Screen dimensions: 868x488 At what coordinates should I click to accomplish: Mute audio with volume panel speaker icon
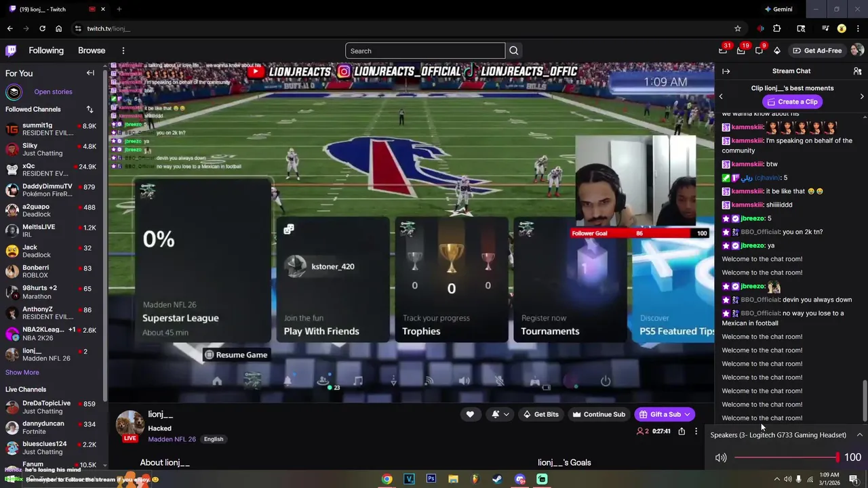[721, 457]
